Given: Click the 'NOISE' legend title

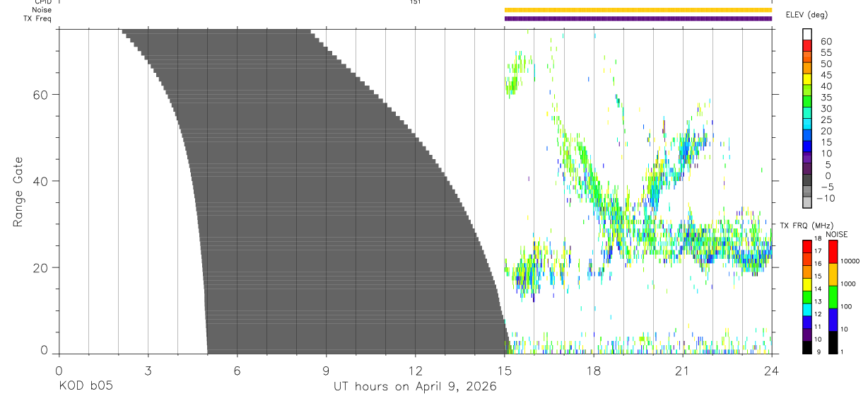Looking at the screenshot, I should (x=837, y=235).
